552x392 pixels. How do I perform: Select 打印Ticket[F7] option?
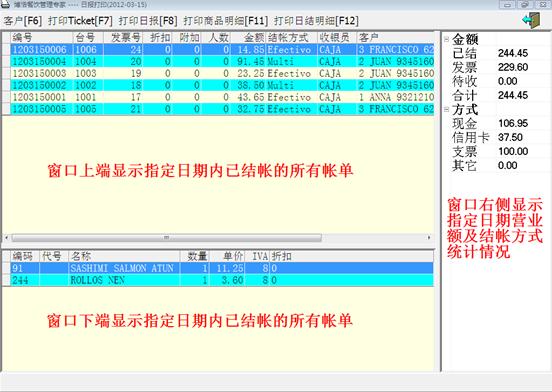tap(80, 21)
